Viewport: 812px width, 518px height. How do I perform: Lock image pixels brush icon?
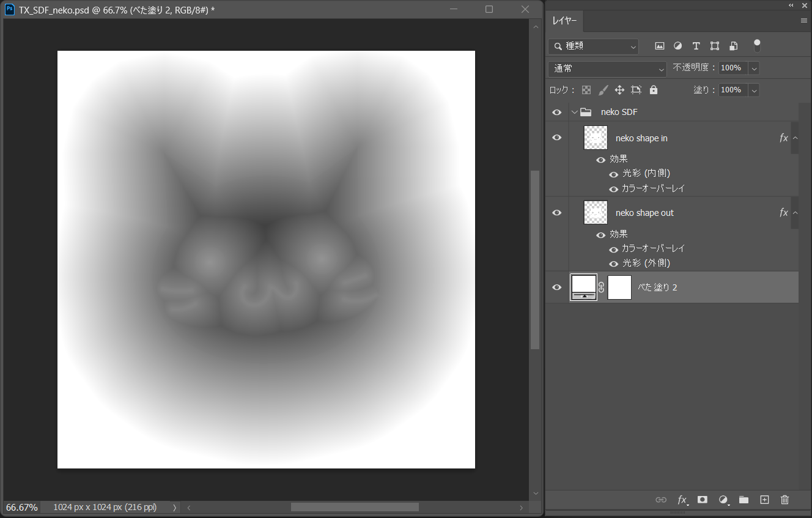603,90
